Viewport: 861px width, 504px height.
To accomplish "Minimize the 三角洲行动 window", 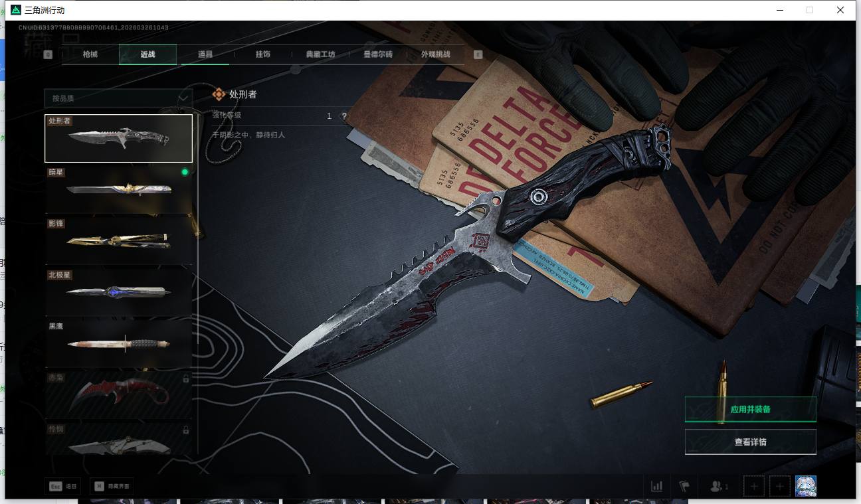I will click(779, 10).
